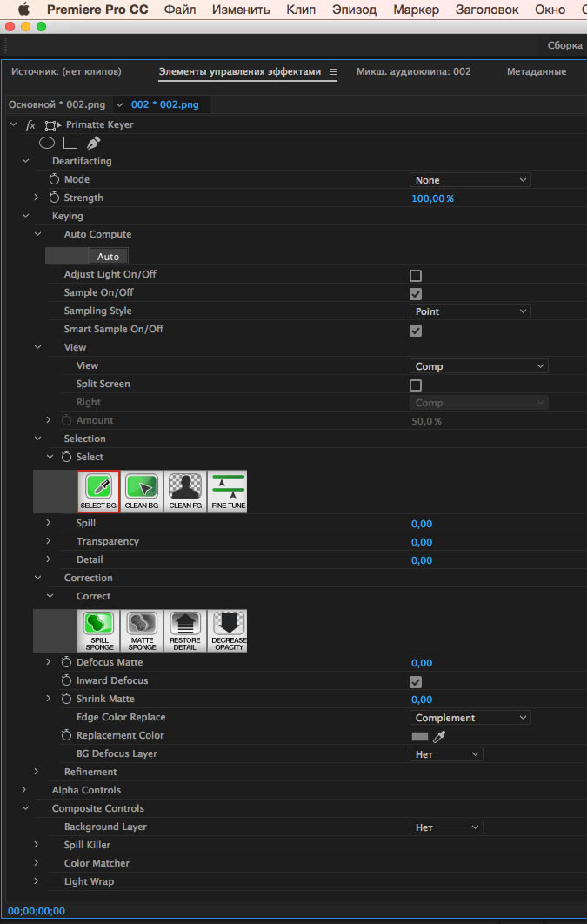Open the Сборка workspace
587x924 pixels.
[x=564, y=45]
